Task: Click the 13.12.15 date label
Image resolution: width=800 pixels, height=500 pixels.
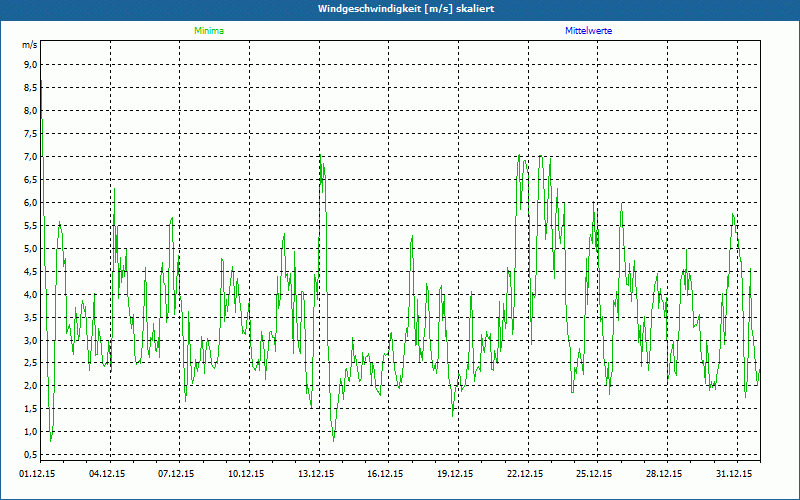Action: [x=316, y=474]
